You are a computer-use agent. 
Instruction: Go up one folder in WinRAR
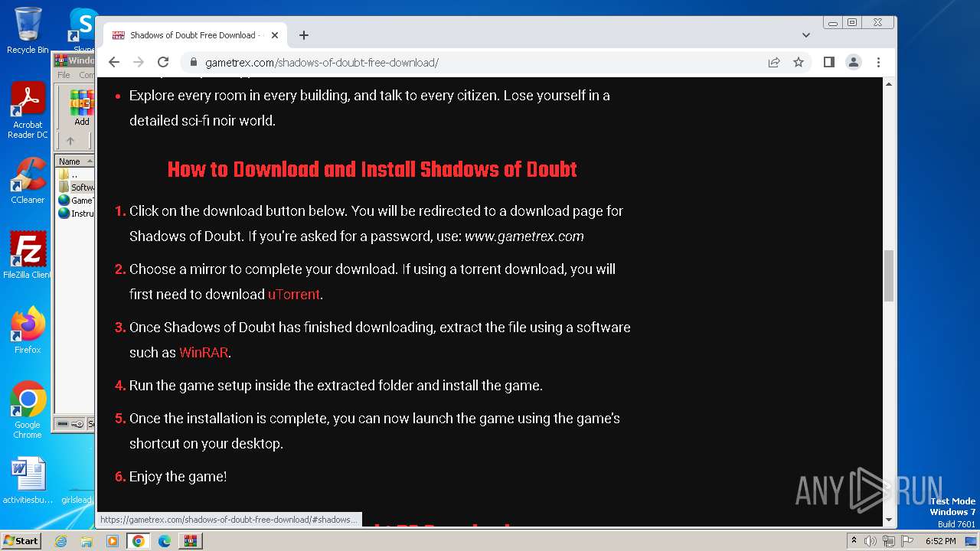(x=70, y=141)
